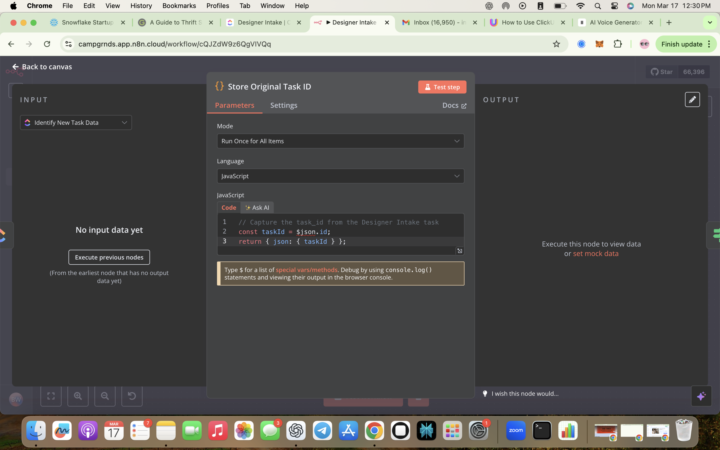
Task: Open Notes from the dock
Action: coord(166,430)
